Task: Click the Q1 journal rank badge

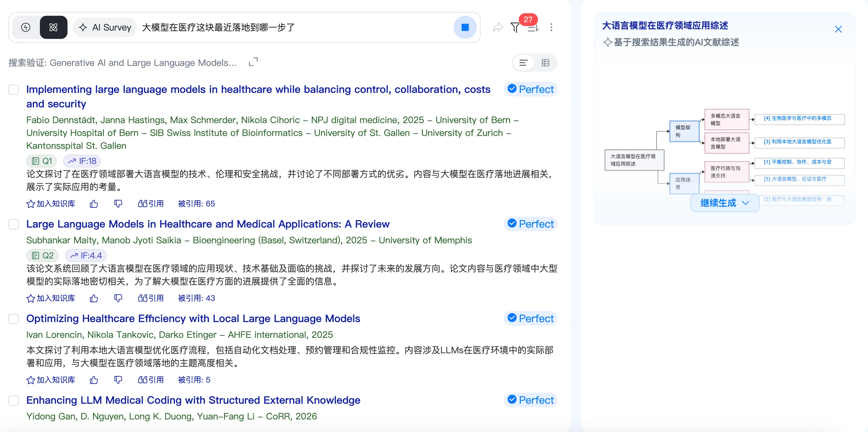Action: point(41,161)
